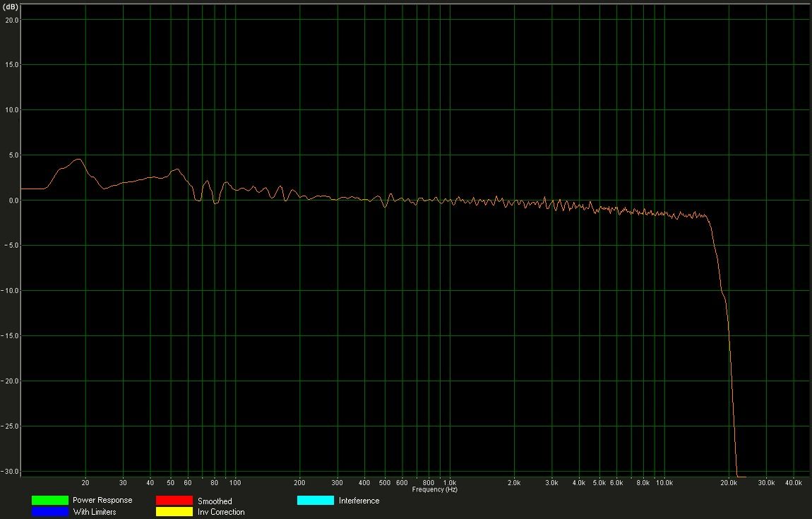
Task: Click the 40.0k frequency tick label
Action: pos(794,483)
